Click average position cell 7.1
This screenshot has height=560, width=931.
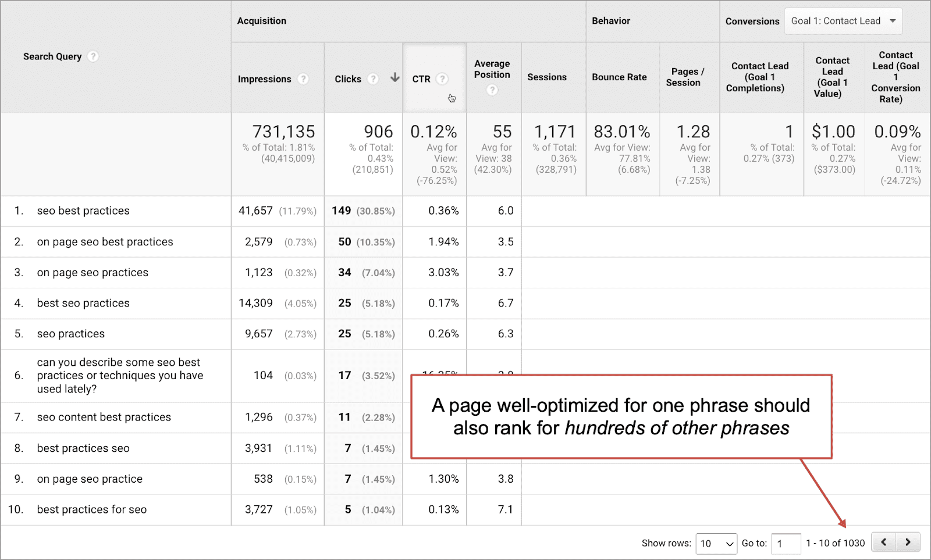coord(506,509)
